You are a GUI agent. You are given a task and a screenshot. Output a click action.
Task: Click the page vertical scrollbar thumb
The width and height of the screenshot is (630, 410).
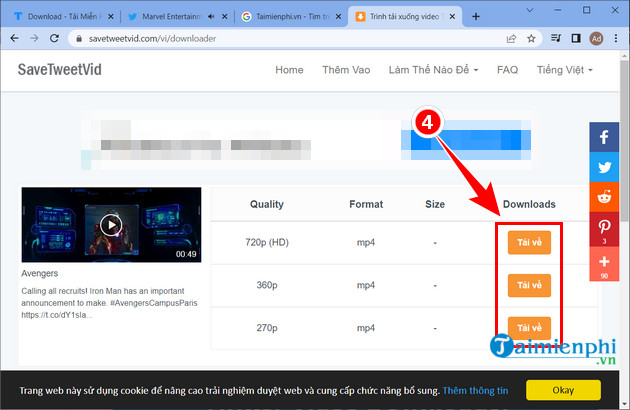(624, 141)
